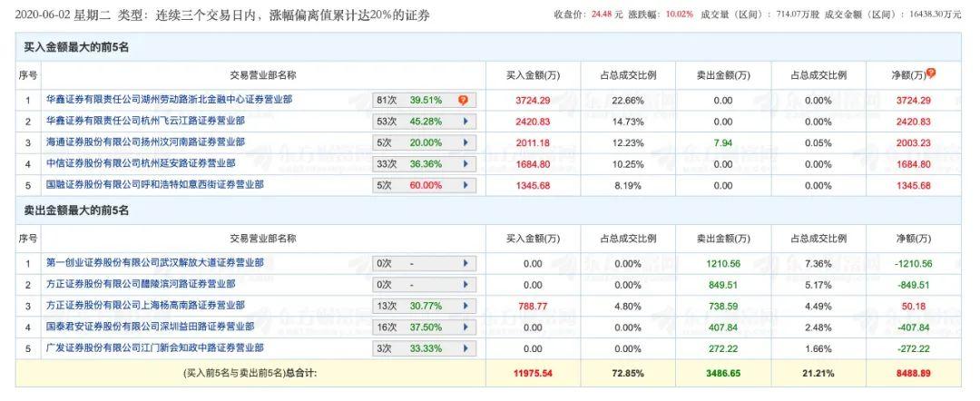The image size is (980, 401).
Task: Expand arrow in the 5次 60.00% box
Action: click(x=465, y=185)
